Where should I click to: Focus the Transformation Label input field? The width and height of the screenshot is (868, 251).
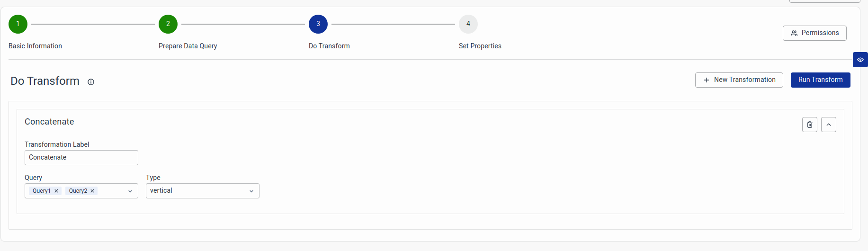tap(81, 158)
